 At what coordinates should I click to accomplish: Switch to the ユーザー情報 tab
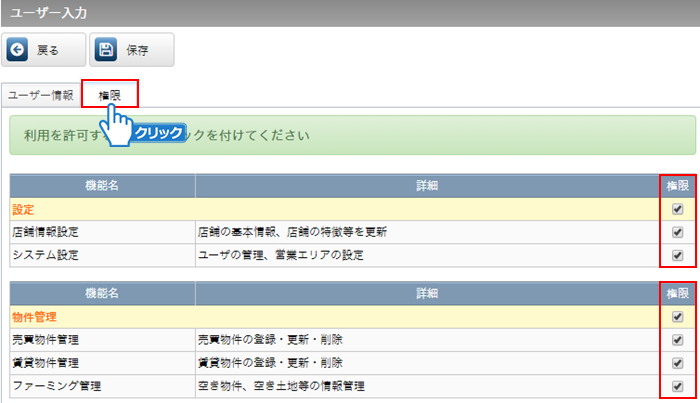[41, 94]
